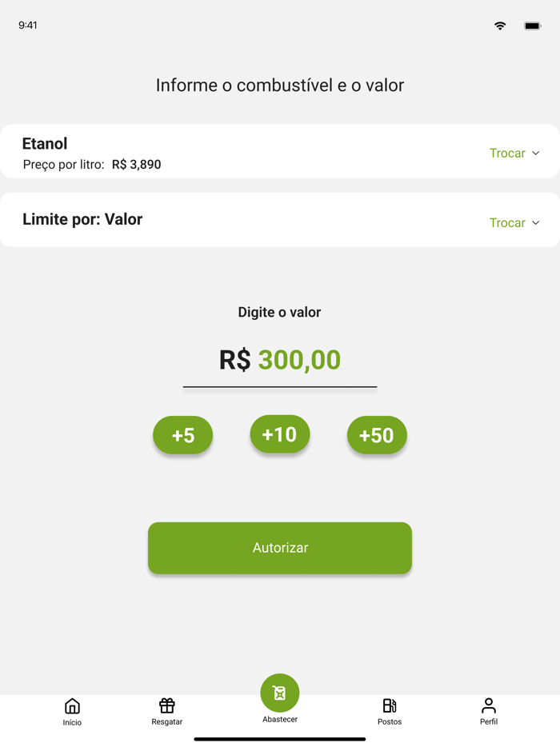The height and width of the screenshot is (747, 560).
Task: Open the Trocar dropdown for Limite por Valor
Action: pos(515,222)
